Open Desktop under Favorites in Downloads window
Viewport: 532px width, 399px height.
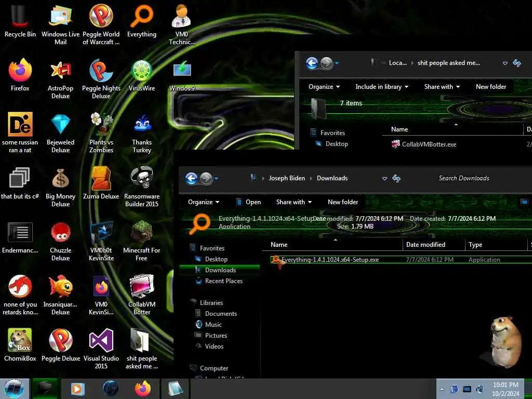(216, 259)
